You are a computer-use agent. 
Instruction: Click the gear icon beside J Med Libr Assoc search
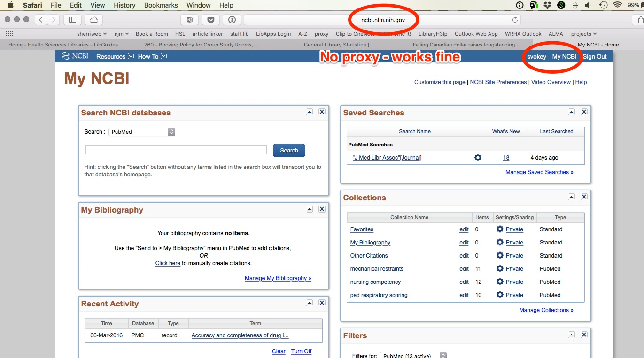pos(478,158)
